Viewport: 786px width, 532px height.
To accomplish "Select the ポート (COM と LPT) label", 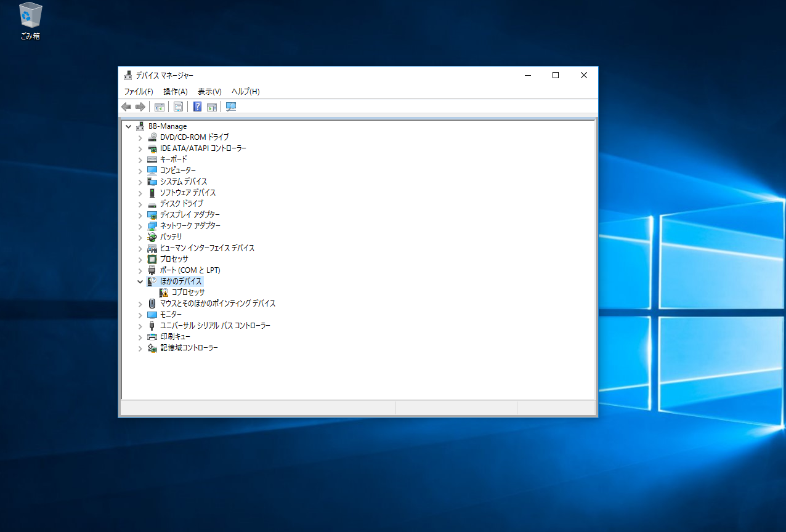I will (190, 270).
